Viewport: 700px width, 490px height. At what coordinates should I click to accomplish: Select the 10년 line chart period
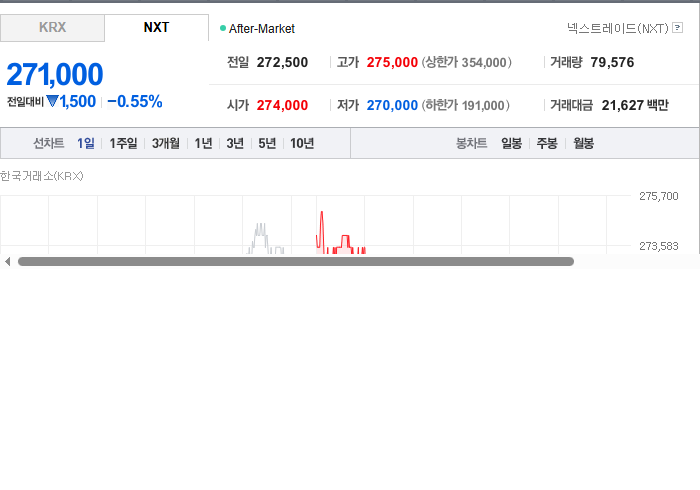click(302, 143)
